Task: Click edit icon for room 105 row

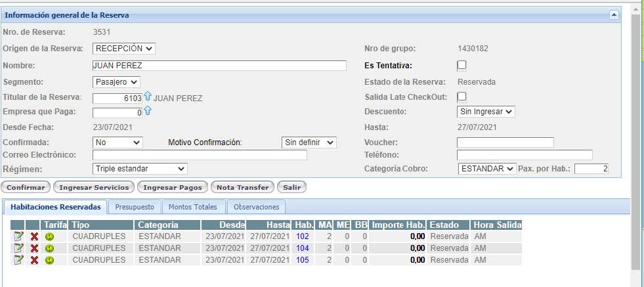Action: click(18, 260)
